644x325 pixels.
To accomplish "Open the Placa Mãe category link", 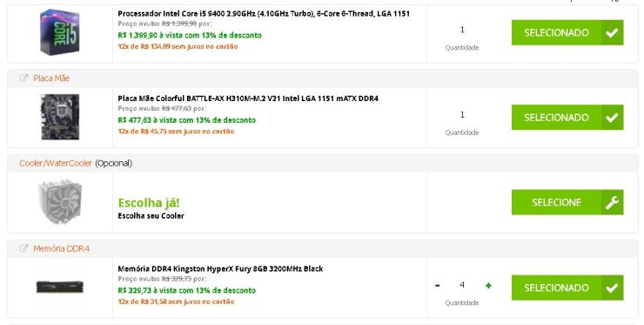I will tap(51, 78).
